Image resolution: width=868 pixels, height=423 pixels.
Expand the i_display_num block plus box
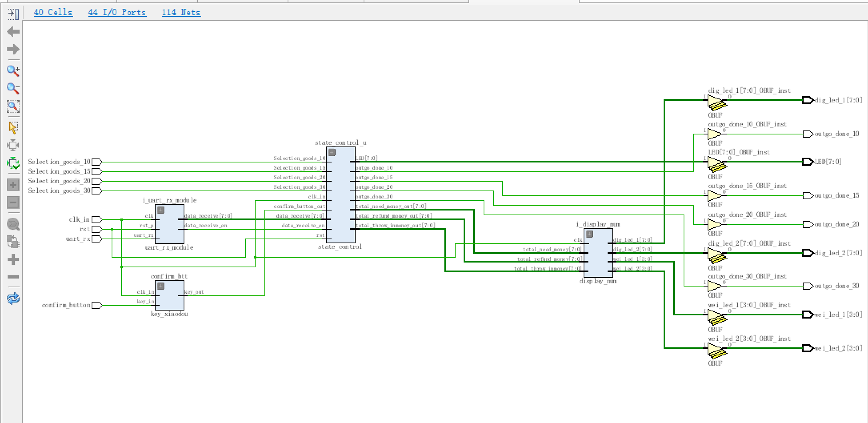point(590,234)
